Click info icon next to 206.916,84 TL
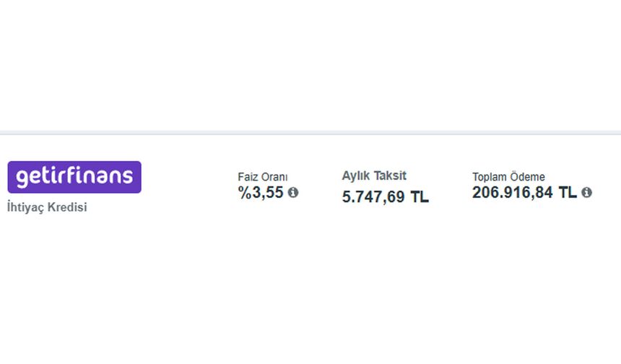 click(586, 193)
